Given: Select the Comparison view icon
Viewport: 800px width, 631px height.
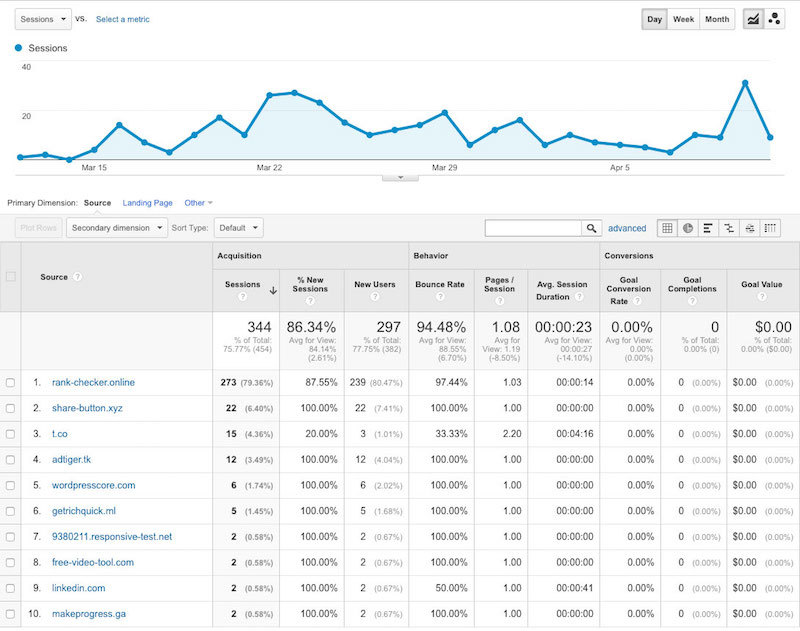Looking at the screenshot, I should tap(729, 228).
